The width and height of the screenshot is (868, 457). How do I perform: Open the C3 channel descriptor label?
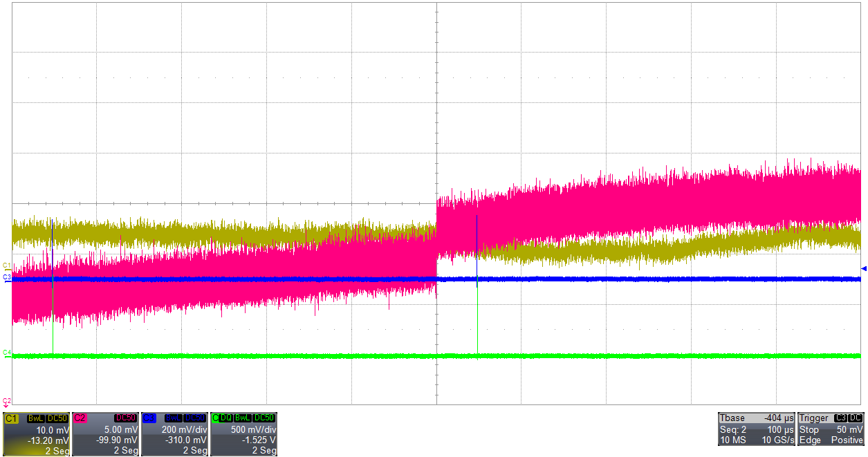coord(149,418)
